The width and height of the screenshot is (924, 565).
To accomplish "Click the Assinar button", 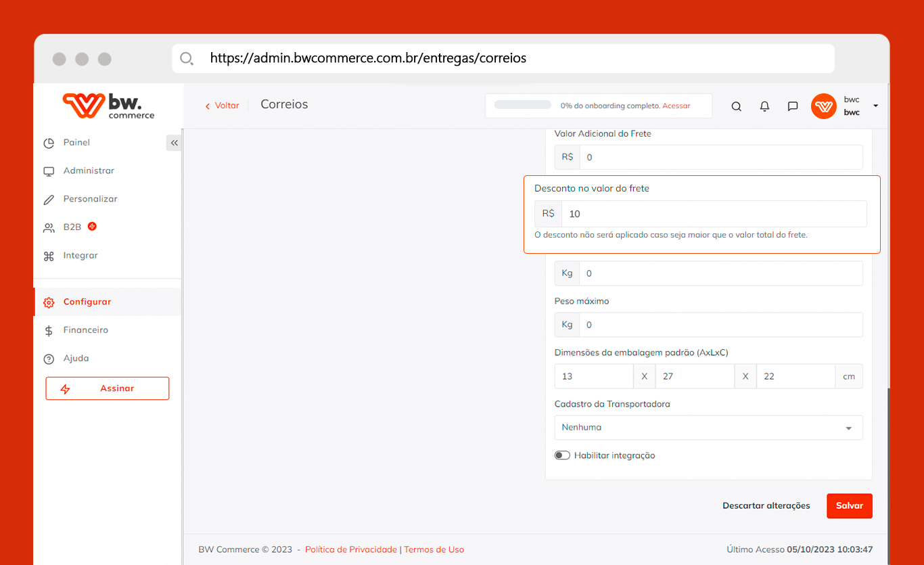I will tap(108, 388).
